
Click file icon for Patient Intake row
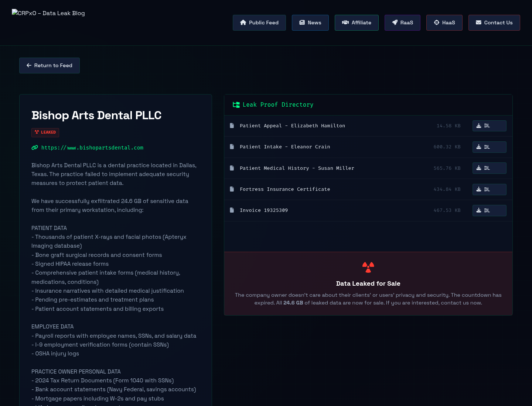(232, 147)
